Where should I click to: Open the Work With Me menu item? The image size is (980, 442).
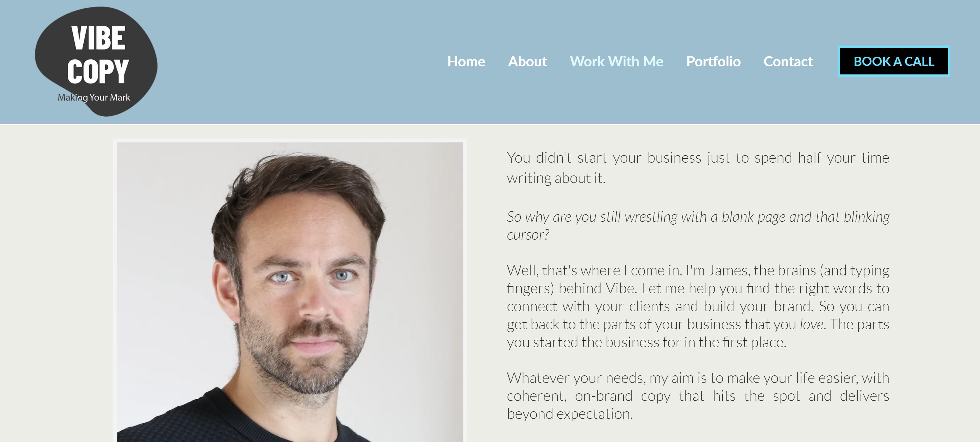coord(616,62)
